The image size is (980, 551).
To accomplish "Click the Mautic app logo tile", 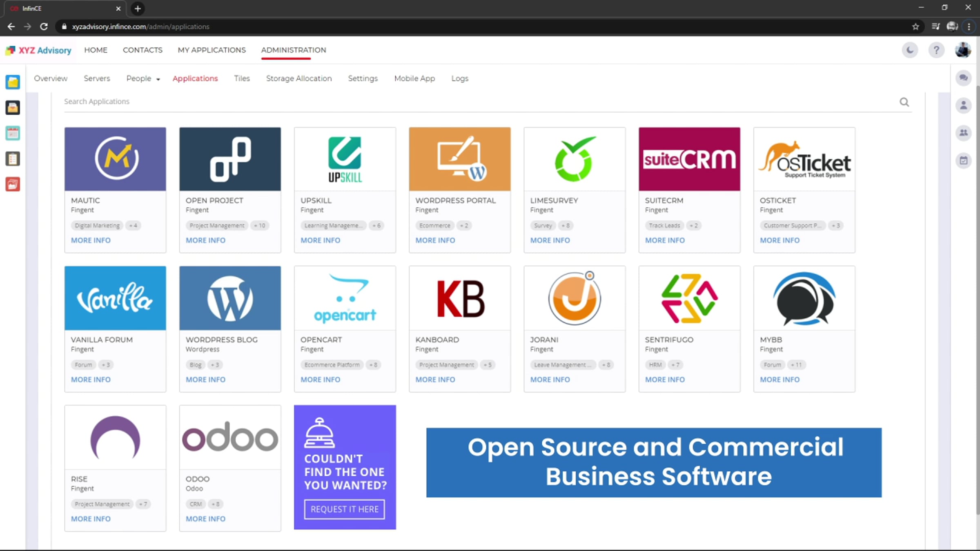I will [115, 159].
